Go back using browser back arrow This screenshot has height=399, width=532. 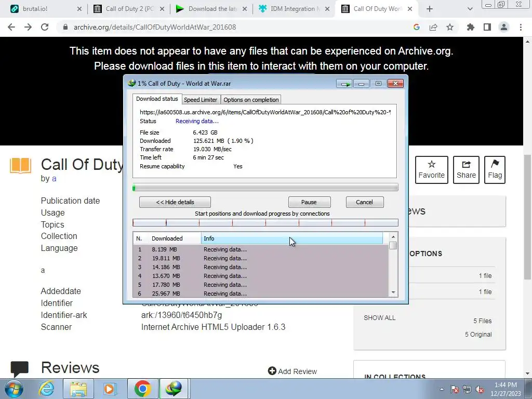pyautogui.click(x=11, y=27)
